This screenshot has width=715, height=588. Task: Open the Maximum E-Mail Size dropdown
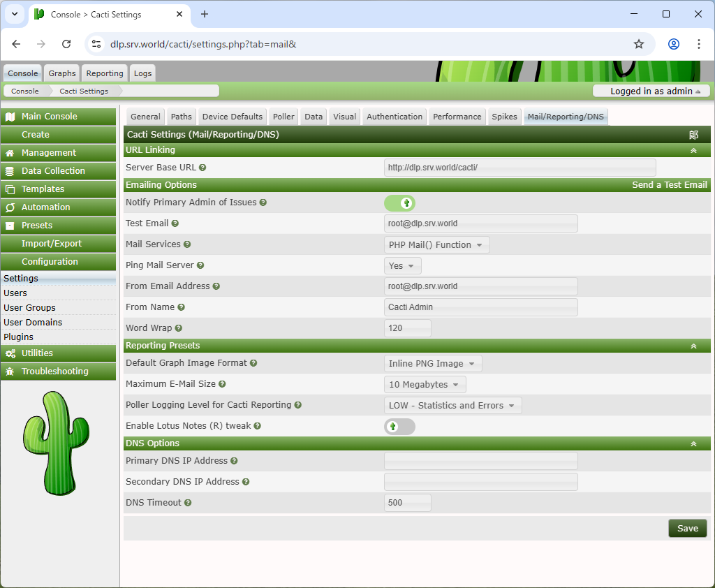click(425, 385)
